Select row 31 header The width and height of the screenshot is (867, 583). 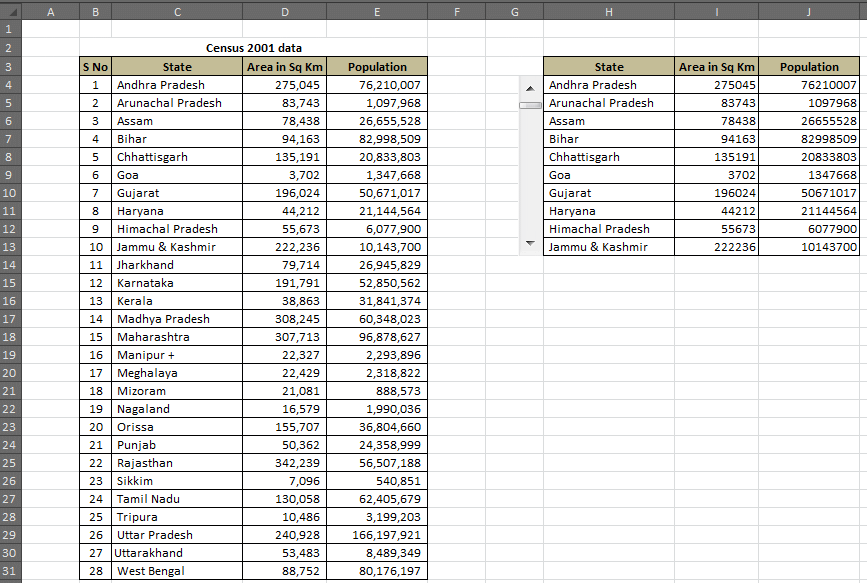click(x=11, y=571)
